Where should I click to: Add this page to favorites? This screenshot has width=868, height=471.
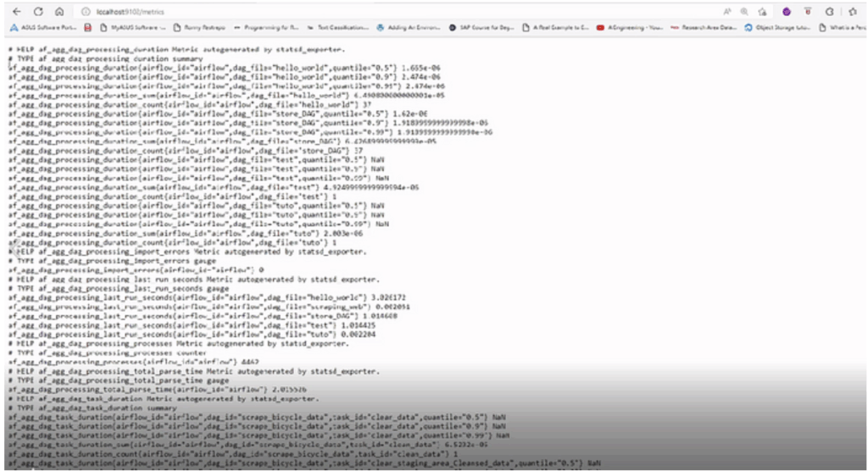point(763,12)
